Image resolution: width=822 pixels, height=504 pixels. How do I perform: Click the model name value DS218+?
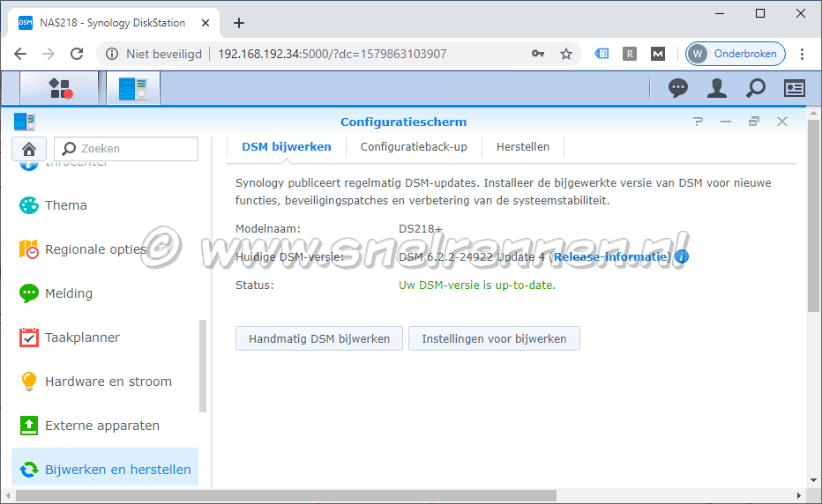point(421,229)
